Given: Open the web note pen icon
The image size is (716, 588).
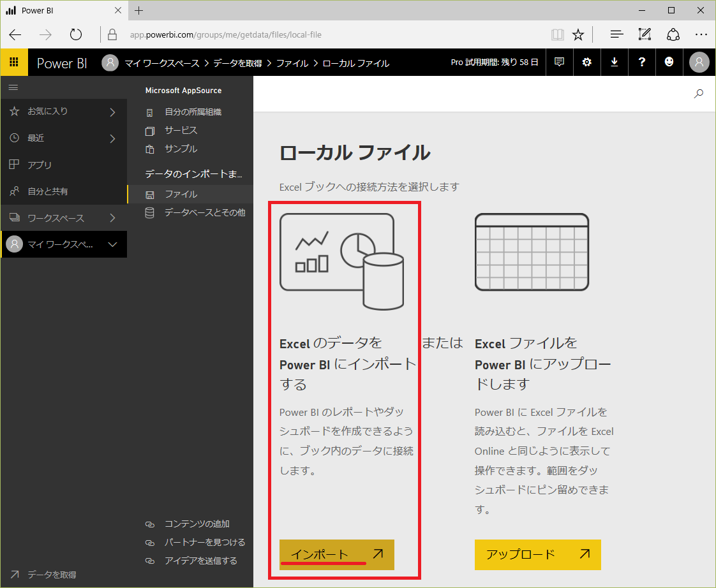Looking at the screenshot, I should tap(645, 34).
